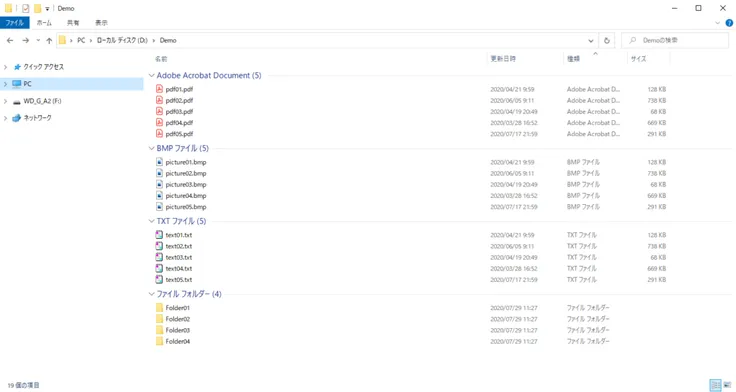Image resolution: width=736 pixels, height=392 pixels.
Task: Expand the ネットワーク tree node
Action: [6, 118]
